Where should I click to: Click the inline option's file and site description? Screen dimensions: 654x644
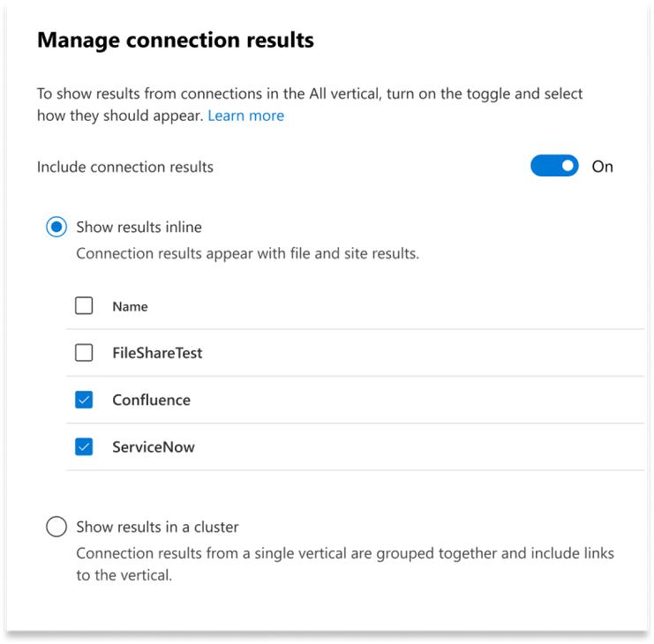point(247,254)
